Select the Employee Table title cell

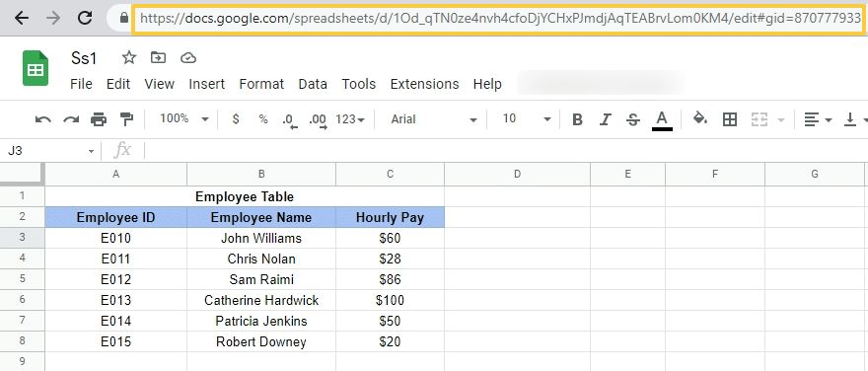click(x=245, y=196)
